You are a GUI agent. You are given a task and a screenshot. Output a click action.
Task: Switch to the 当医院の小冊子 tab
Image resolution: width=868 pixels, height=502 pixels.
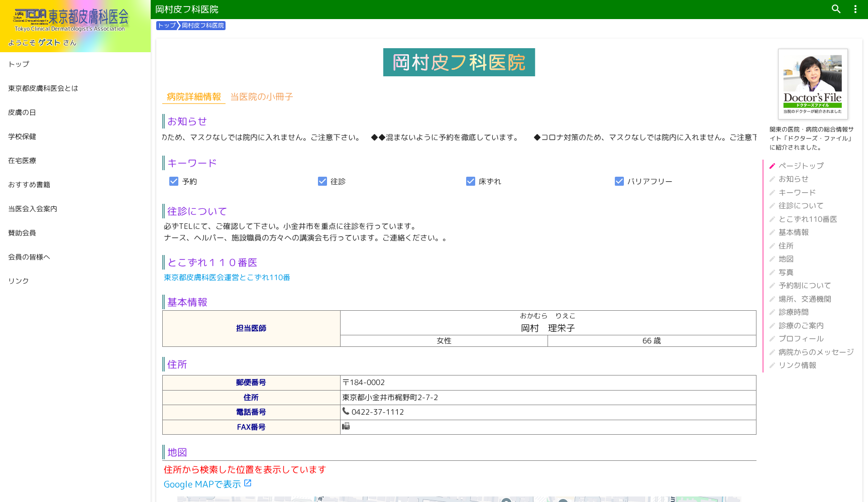point(261,97)
